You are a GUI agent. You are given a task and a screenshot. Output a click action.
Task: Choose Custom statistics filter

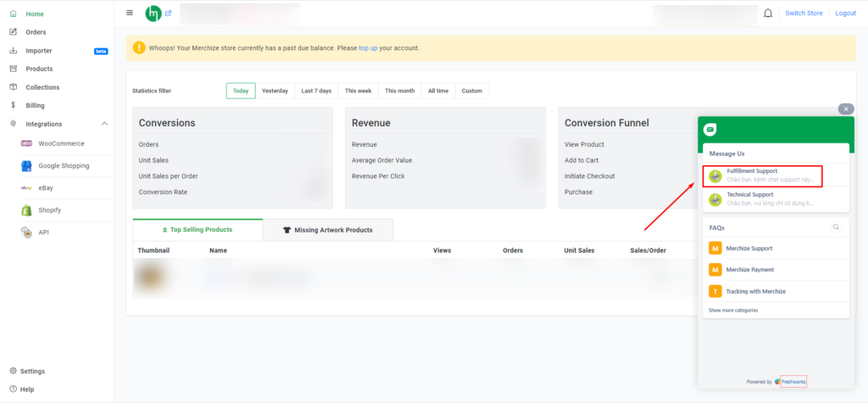tap(471, 91)
